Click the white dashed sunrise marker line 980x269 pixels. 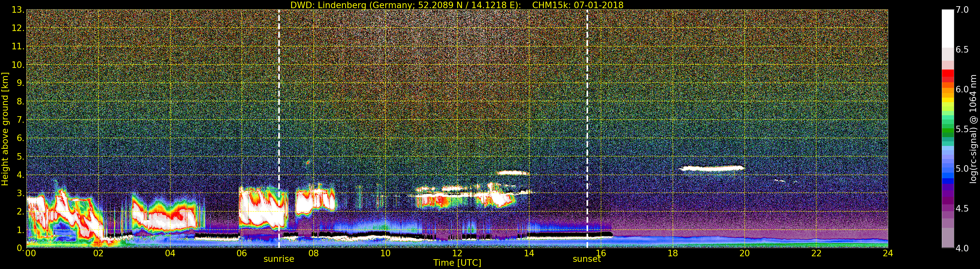[x=279, y=129]
